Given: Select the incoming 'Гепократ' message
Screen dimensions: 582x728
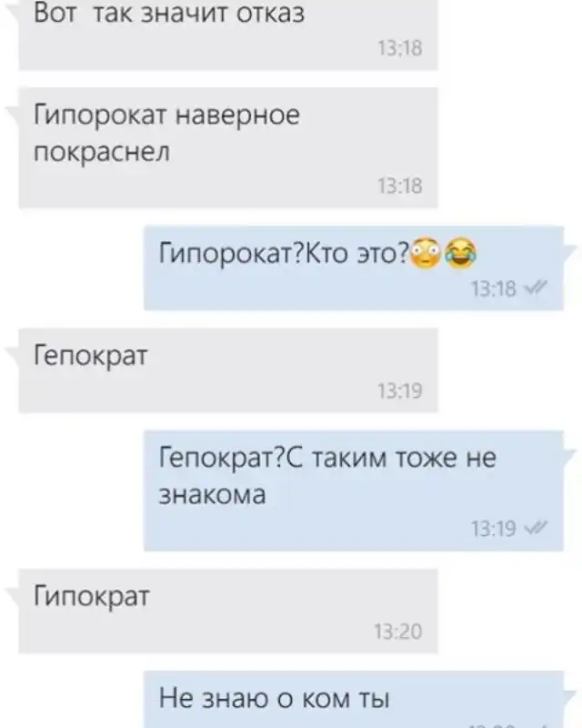Looking at the screenshot, I should [228, 370].
